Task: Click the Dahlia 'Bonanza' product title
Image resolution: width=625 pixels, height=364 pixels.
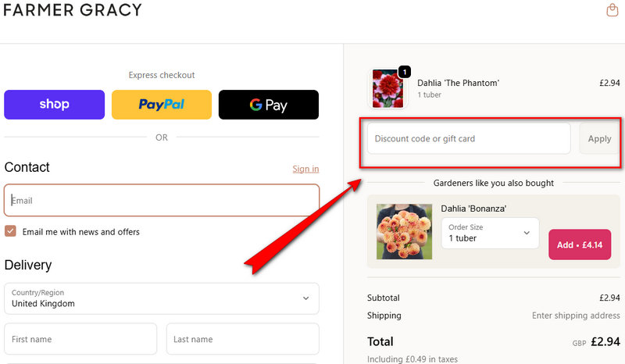Action: (x=473, y=209)
